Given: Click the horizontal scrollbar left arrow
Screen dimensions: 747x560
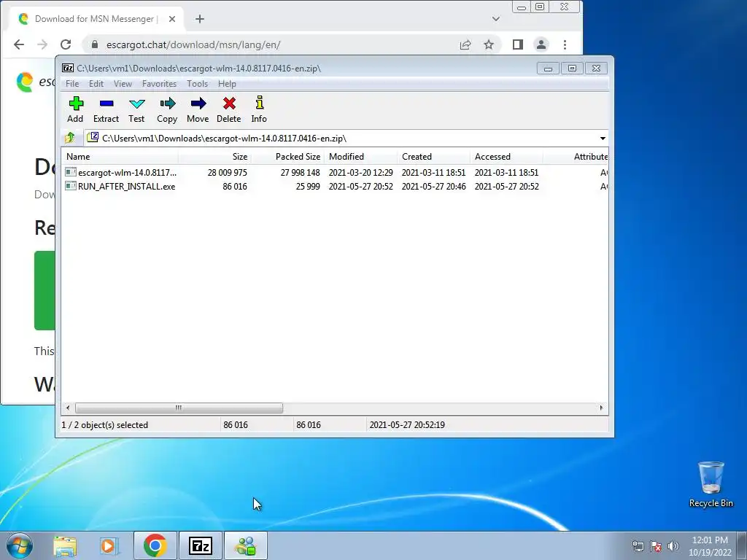Looking at the screenshot, I should [x=68, y=408].
